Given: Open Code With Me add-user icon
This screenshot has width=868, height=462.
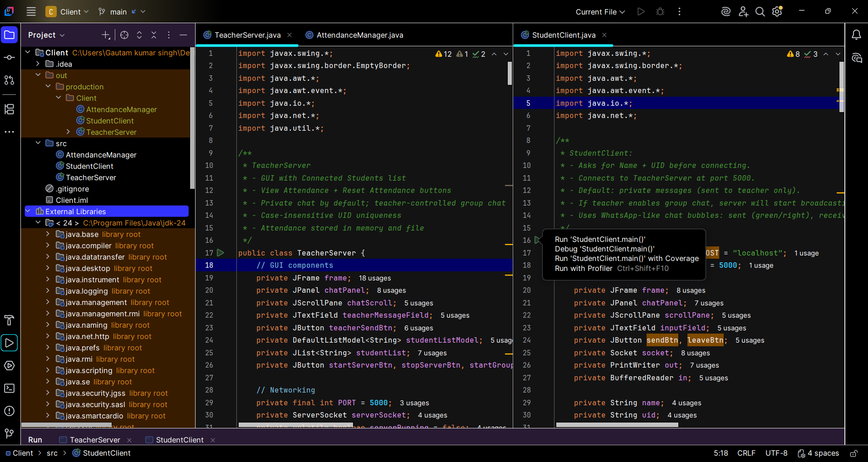Looking at the screenshot, I should (x=743, y=12).
